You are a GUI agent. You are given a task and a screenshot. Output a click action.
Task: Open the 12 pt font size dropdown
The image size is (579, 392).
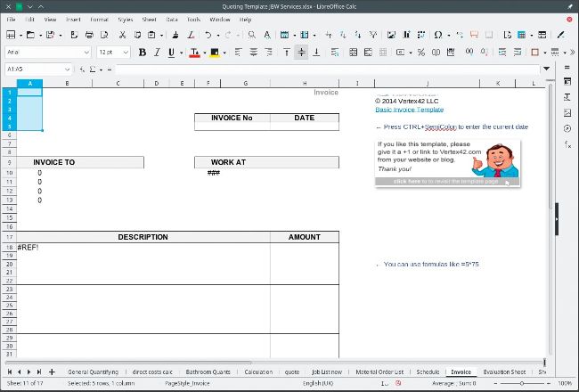(127, 53)
